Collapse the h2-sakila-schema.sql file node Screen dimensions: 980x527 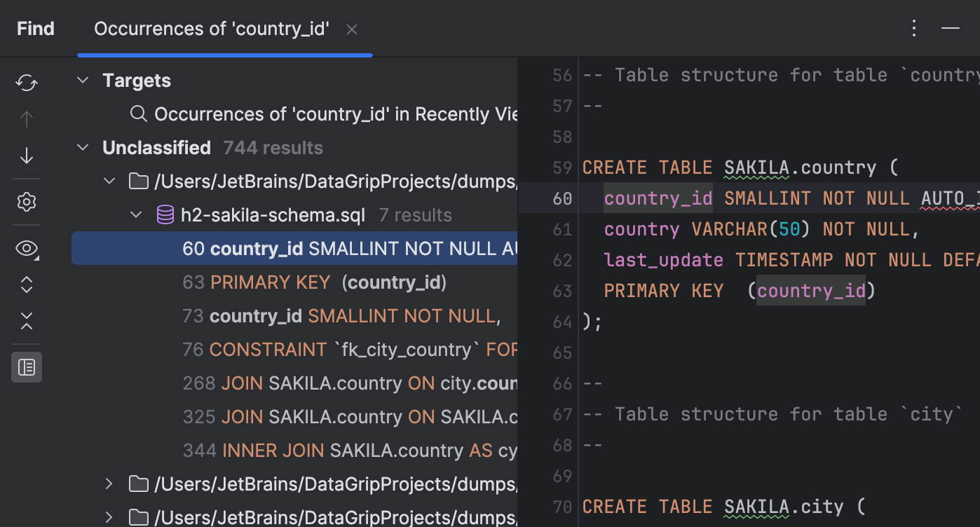pyautogui.click(x=135, y=214)
